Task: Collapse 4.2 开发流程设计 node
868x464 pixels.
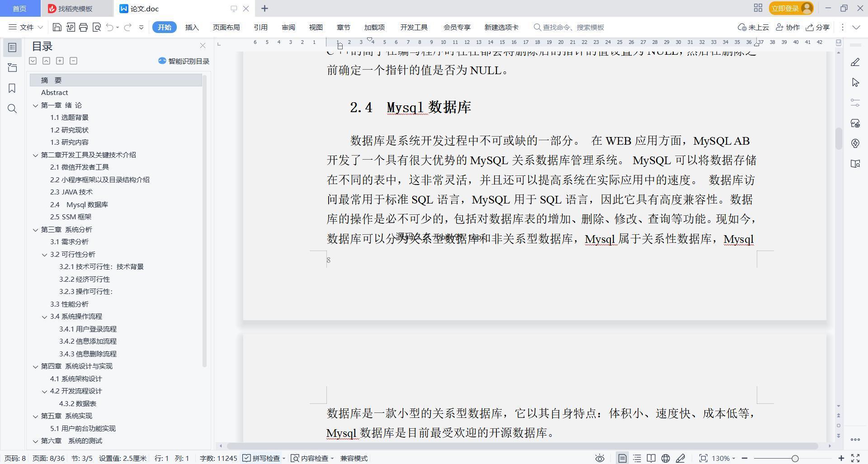Action: point(44,391)
